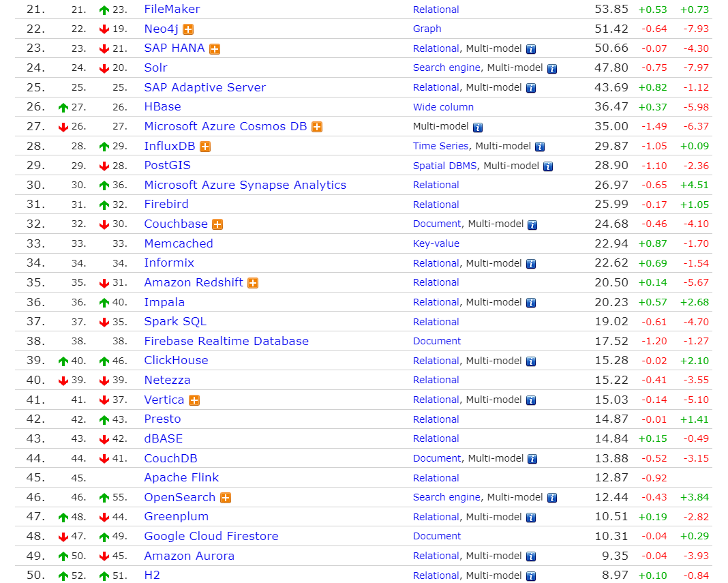This screenshot has width=728, height=583.
Task: Click the Time Series link for InfluxDB
Action: point(440,146)
